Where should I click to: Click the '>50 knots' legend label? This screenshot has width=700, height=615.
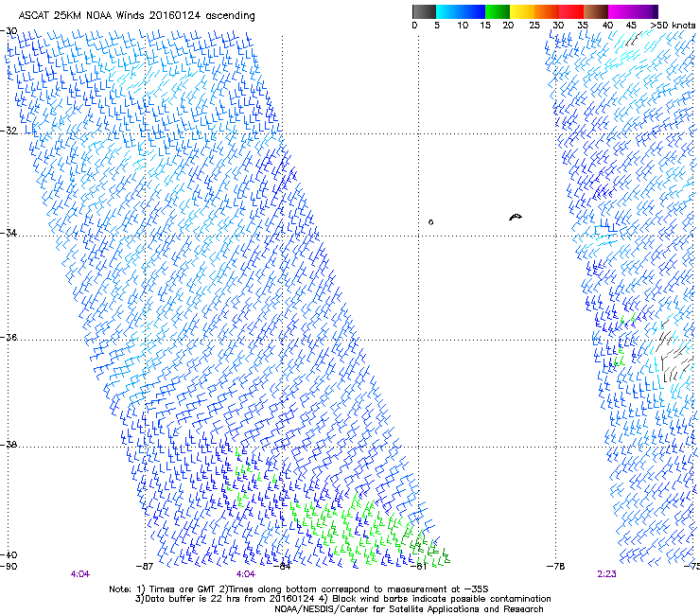point(673,26)
